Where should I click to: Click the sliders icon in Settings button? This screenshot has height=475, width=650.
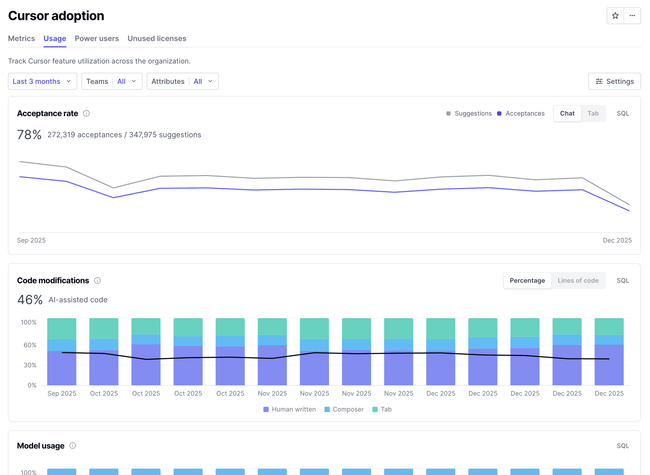[x=599, y=81]
